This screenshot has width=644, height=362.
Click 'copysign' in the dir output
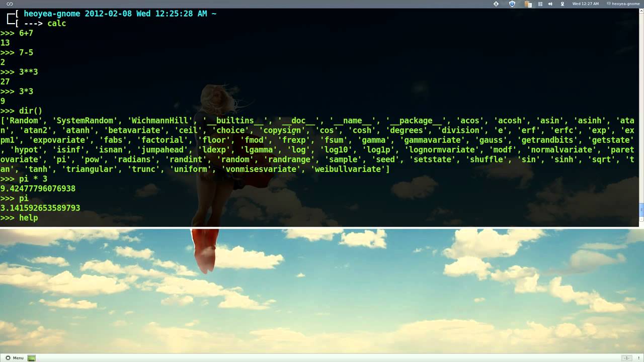pyautogui.click(x=282, y=130)
